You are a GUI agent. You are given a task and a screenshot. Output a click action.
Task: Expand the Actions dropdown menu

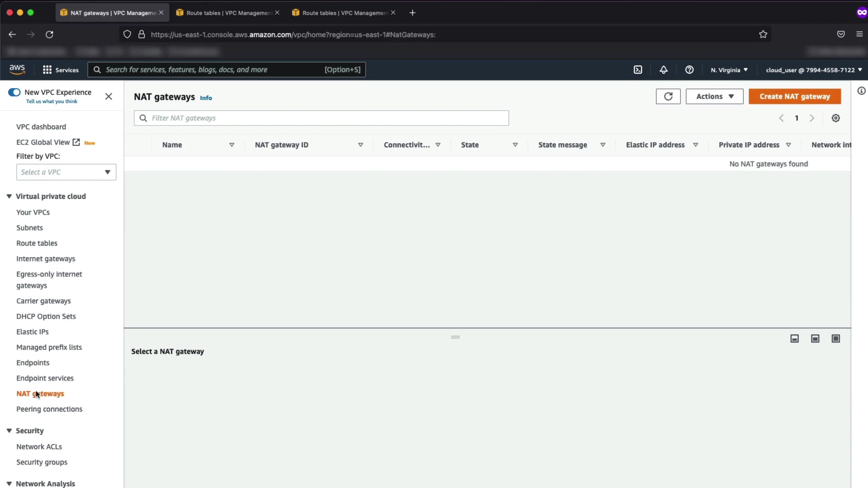click(x=714, y=96)
